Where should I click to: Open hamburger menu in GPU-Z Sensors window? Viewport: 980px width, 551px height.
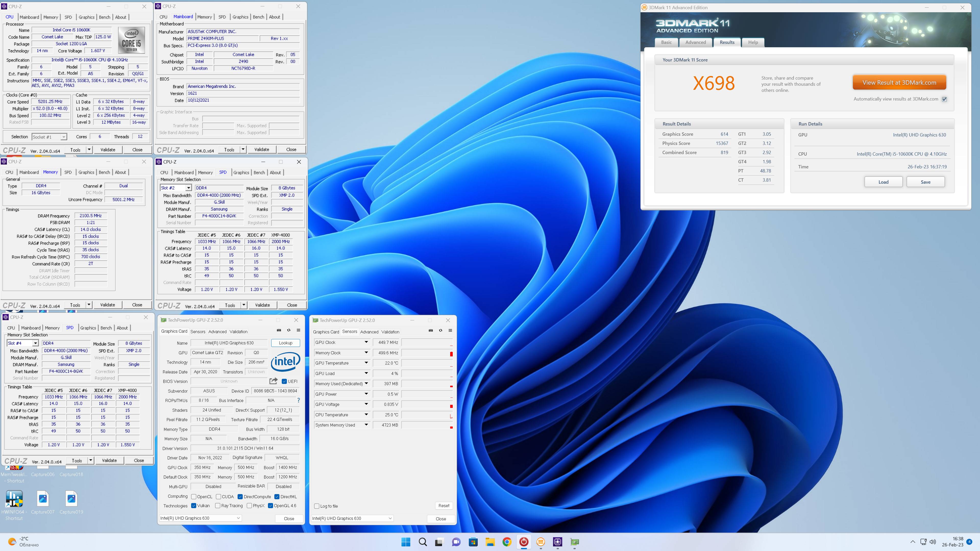pos(450,330)
